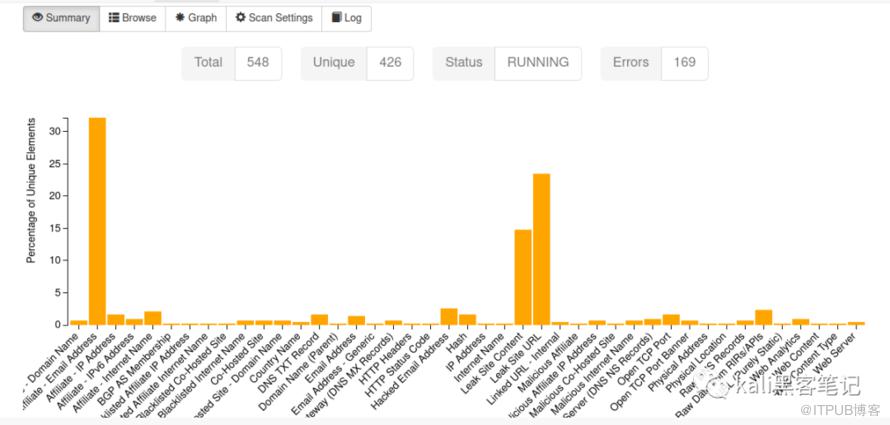Click the tallest bar, Affiliate - Email Address
This screenshot has width=890, height=425.
(x=97, y=221)
